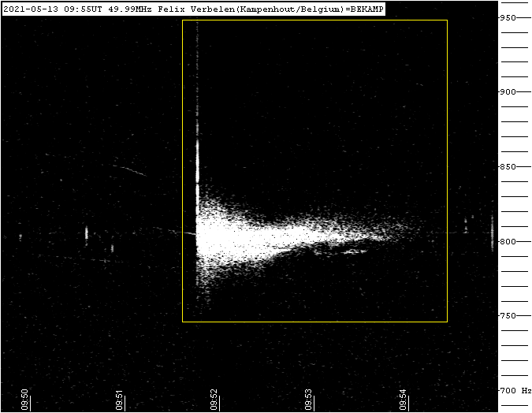This screenshot has height=413, width=532.
Task: Click the faint diagonal streak near 09:51
Action: (130, 170)
